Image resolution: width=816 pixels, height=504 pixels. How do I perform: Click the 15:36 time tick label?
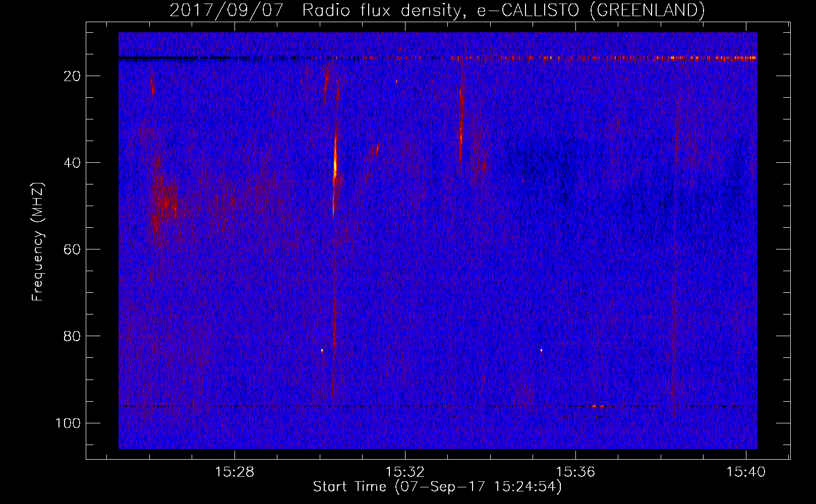click(x=575, y=472)
